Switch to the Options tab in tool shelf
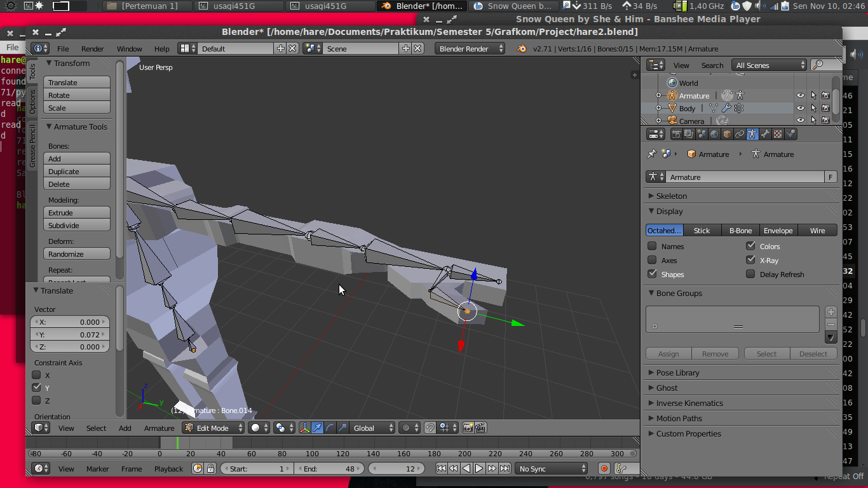Image resolution: width=868 pixels, height=488 pixels. pyautogui.click(x=32, y=102)
